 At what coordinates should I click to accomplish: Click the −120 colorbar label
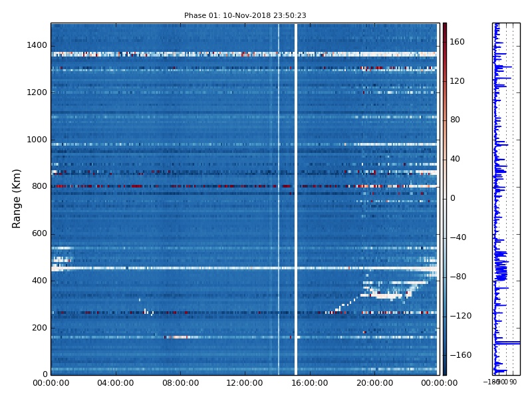[x=460, y=316]
